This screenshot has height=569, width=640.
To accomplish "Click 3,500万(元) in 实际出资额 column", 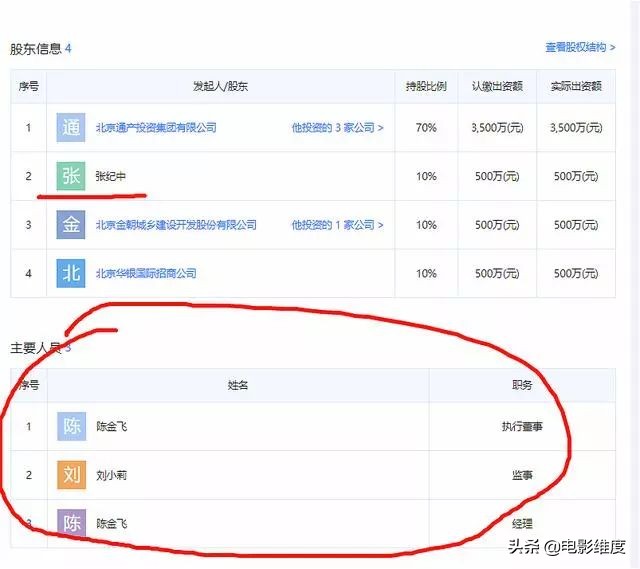I will point(576,128).
